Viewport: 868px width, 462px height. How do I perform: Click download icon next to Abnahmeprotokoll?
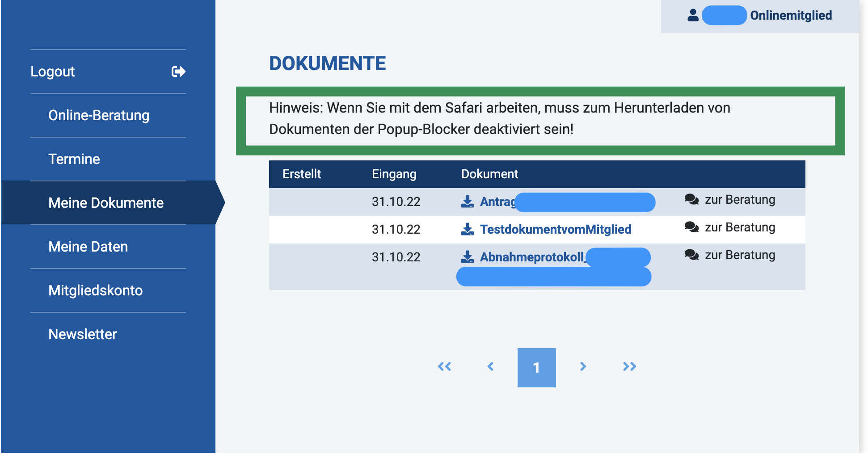point(467,257)
